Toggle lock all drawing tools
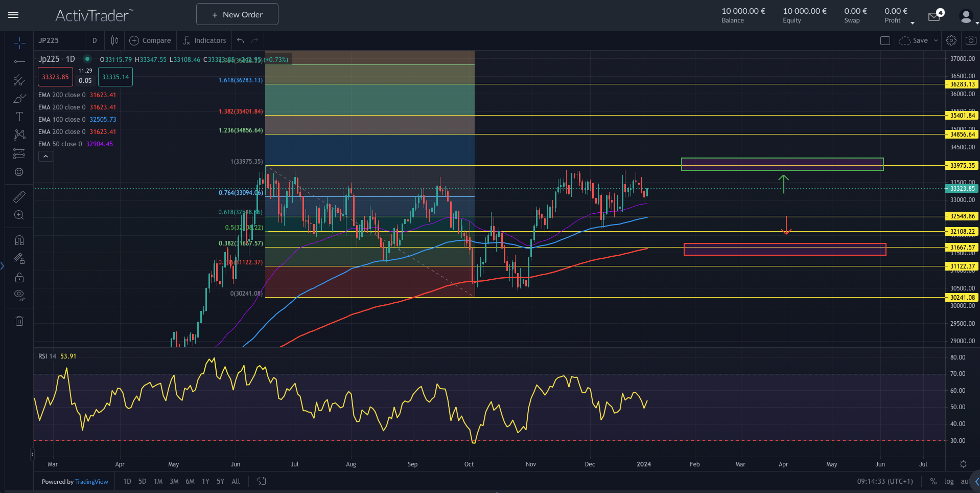 pos(19,278)
